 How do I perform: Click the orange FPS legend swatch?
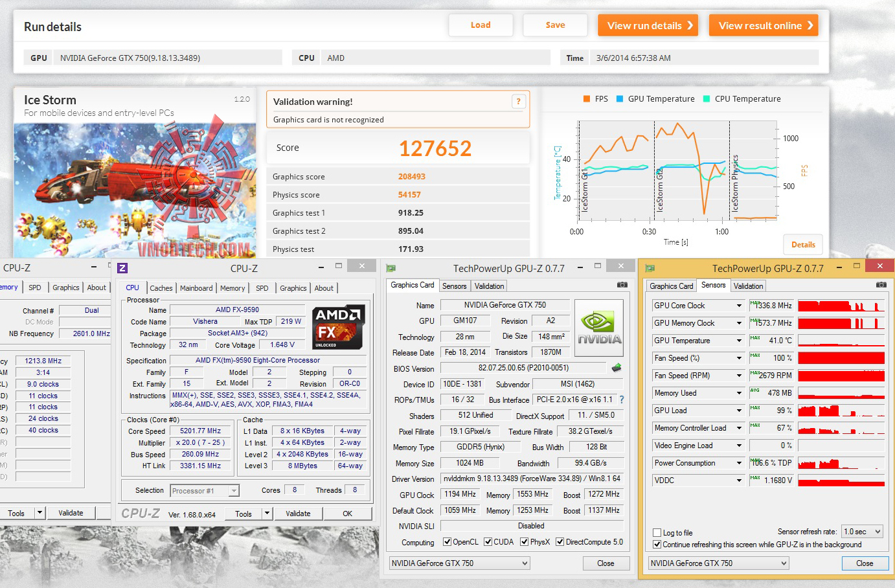[587, 99]
